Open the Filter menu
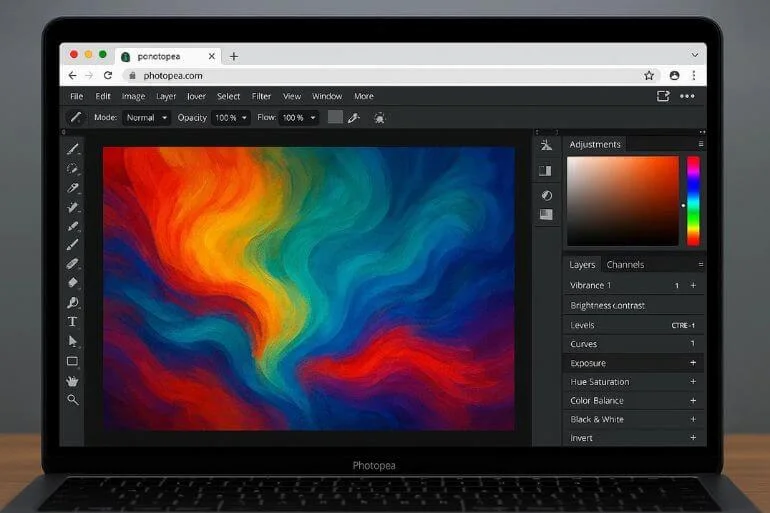 click(x=261, y=96)
